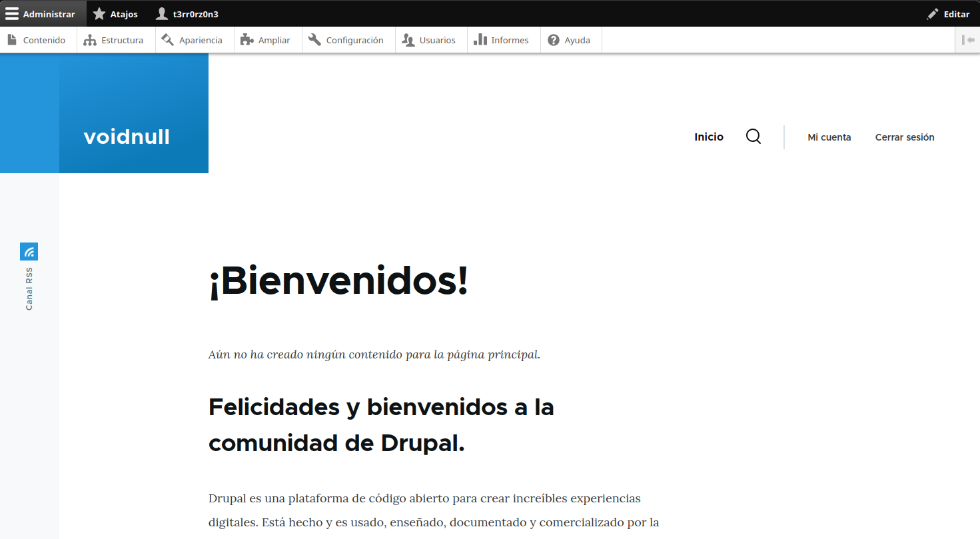The image size is (980, 539).
Task: Click the search magnifier icon
Action: click(x=753, y=137)
